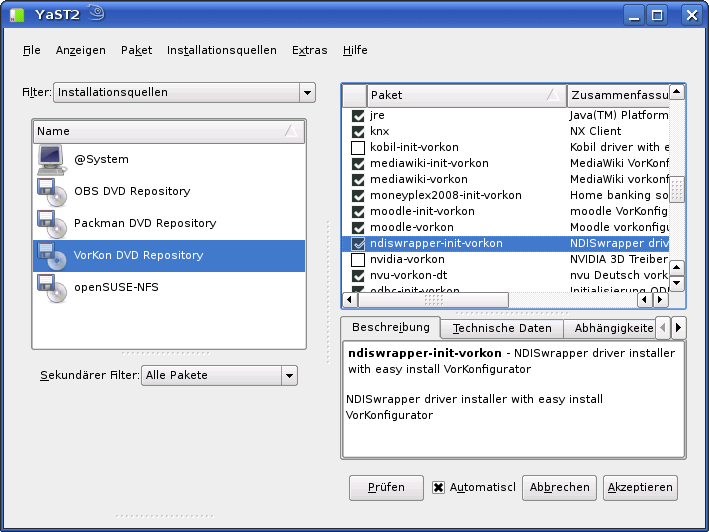
Task: Toggle ndiswrapper-init-vorkon checkbox
Action: [358, 244]
